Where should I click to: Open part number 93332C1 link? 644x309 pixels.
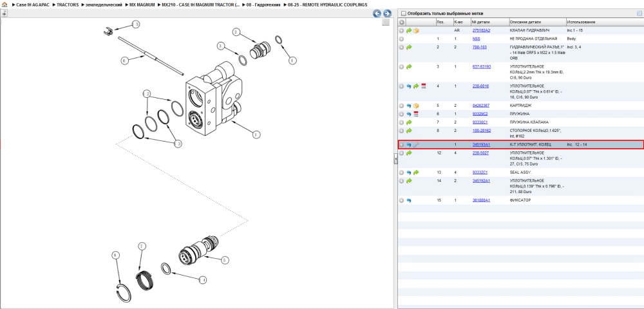tap(480, 173)
